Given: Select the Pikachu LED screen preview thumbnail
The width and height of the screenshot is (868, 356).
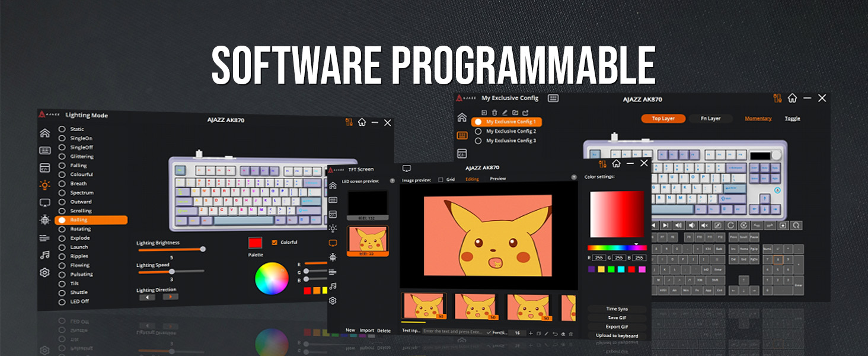Looking at the screenshot, I should (x=367, y=241).
